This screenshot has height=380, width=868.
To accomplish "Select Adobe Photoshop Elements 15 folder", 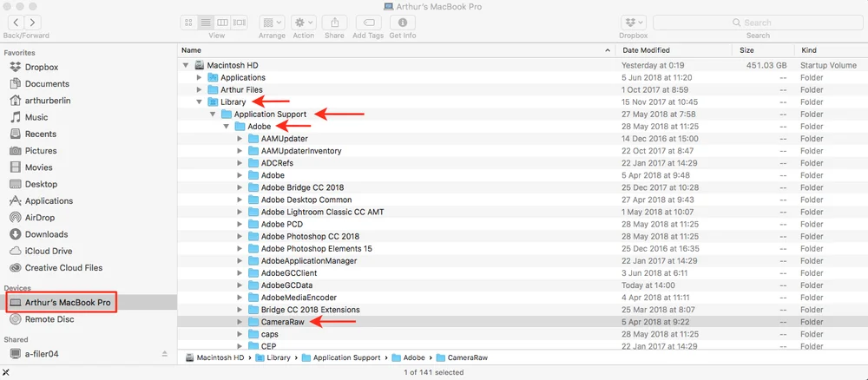I will click(522, 248).
